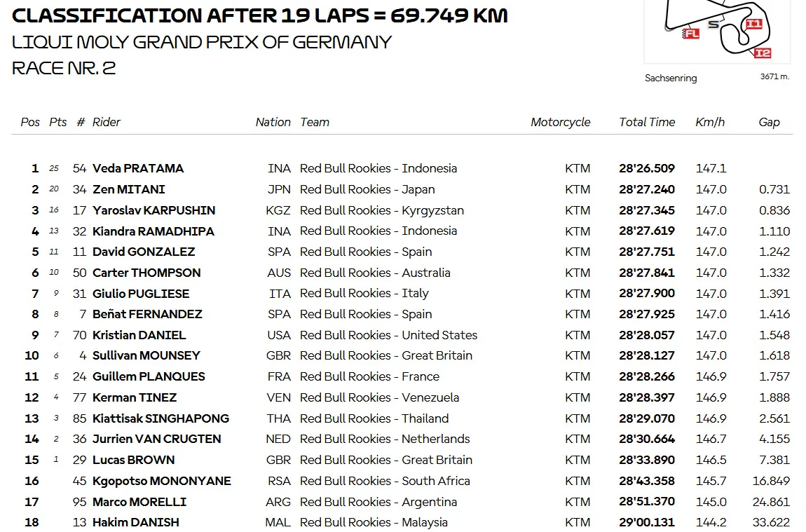Click the Total Time column header
This screenshot has width=806, height=532.
click(x=647, y=123)
